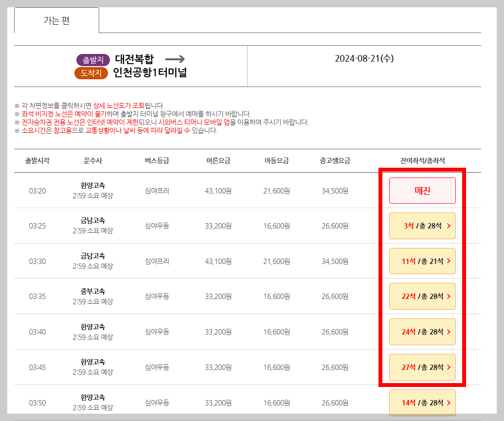The image size is (504, 421).
Task: Click 한양고속 in the 03:20 row
Action: coord(93,185)
